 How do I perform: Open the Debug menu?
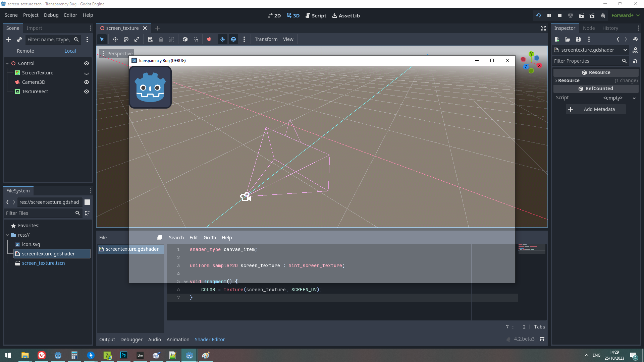pos(51,15)
